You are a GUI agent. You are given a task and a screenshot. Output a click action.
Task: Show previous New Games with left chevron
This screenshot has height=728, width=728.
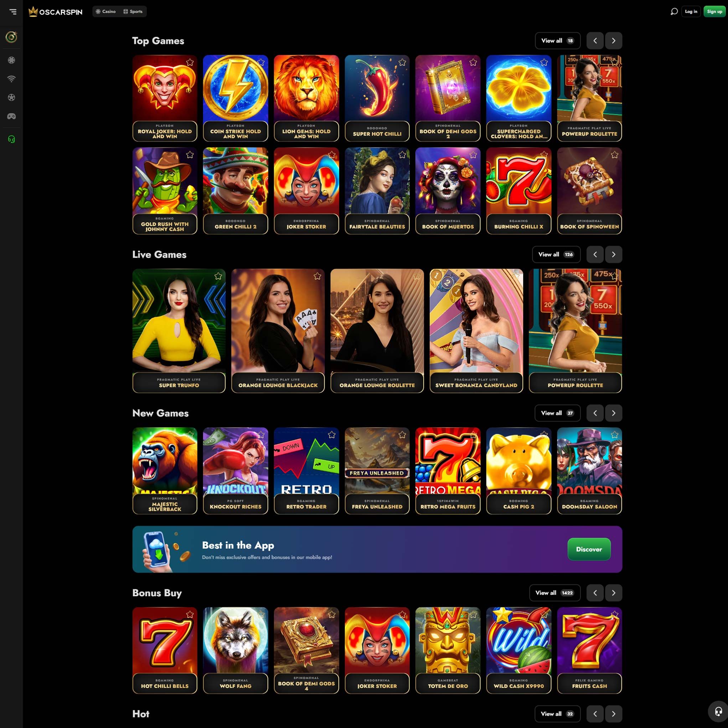pos(595,413)
